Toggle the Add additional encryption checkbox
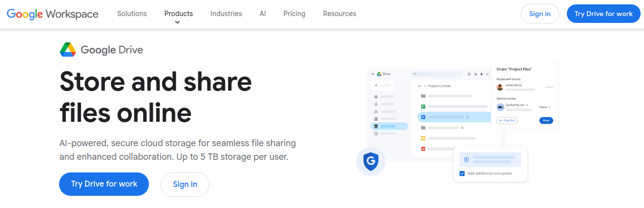This screenshot has height=208, width=644. [x=462, y=173]
